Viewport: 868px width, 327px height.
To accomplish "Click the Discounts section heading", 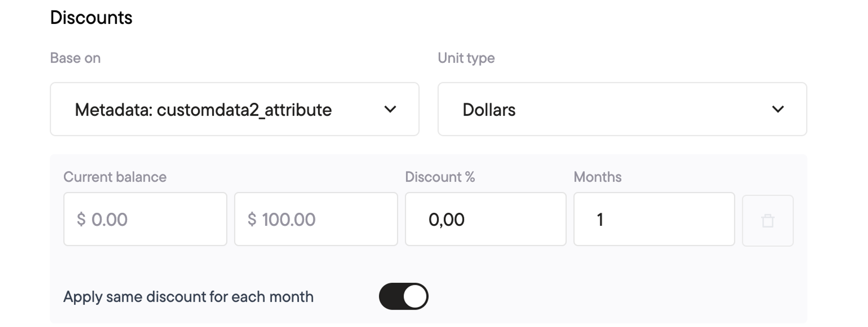I will pyautogui.click(x=91, y=18).
